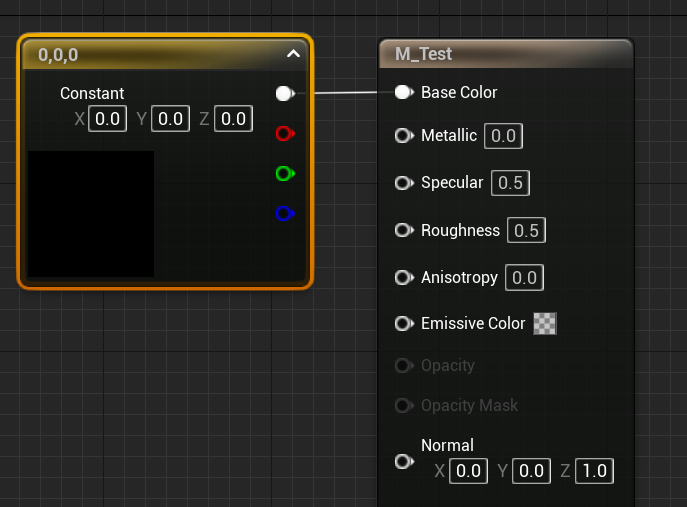Click the Base Color label

click(x=459, y=92)
